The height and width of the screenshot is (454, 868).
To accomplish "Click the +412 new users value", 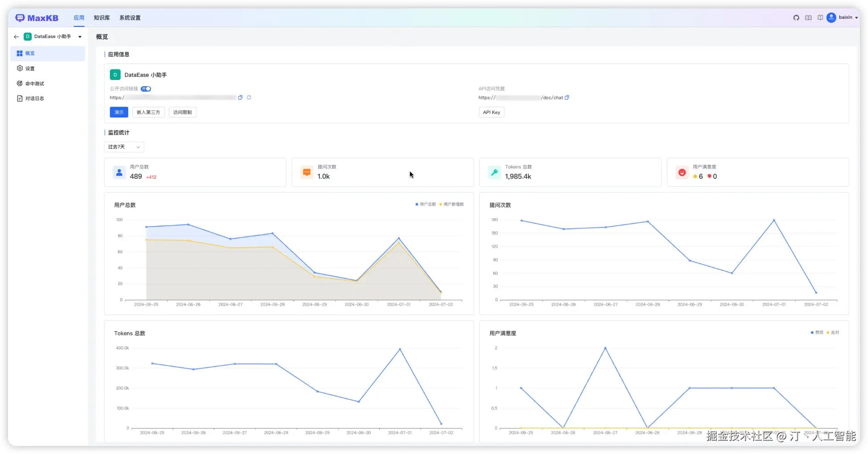I will tap(151, 177).
